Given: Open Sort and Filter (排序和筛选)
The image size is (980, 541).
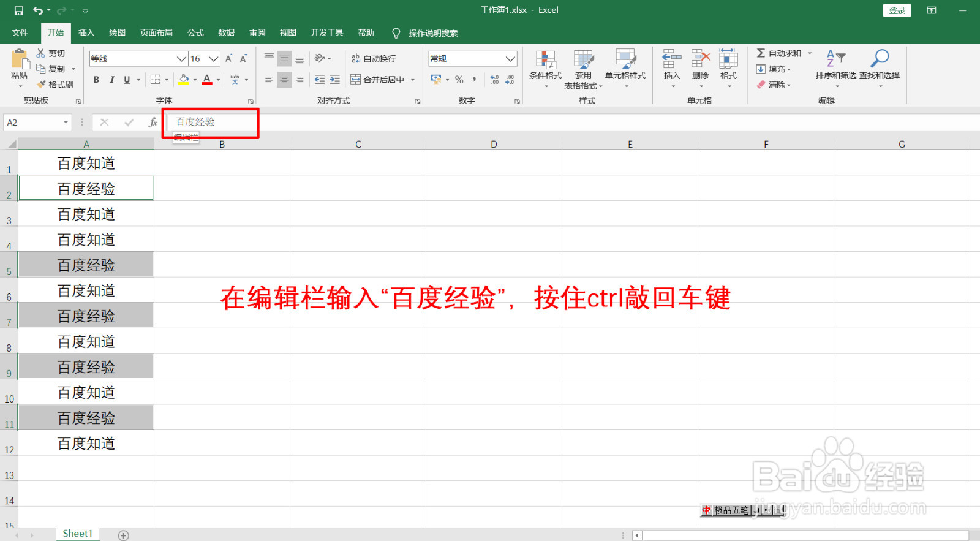Looking at the screenshot, I should (x=836, y=67).
